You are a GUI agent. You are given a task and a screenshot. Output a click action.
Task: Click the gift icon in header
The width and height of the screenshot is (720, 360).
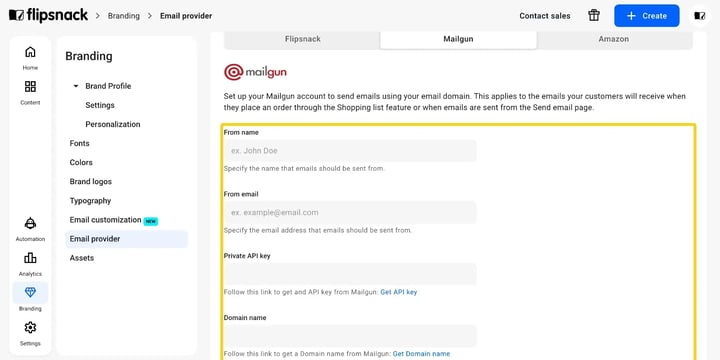pyautogui.click(x=594, y=16)
